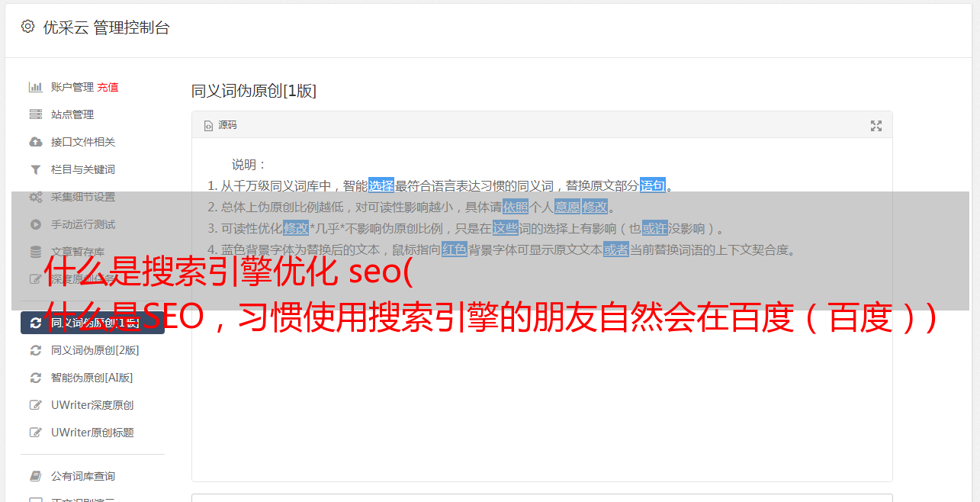Screen dimensions: 980x502
Task: Click the 站点管理 server icon
Action: [x=35, y=114]
